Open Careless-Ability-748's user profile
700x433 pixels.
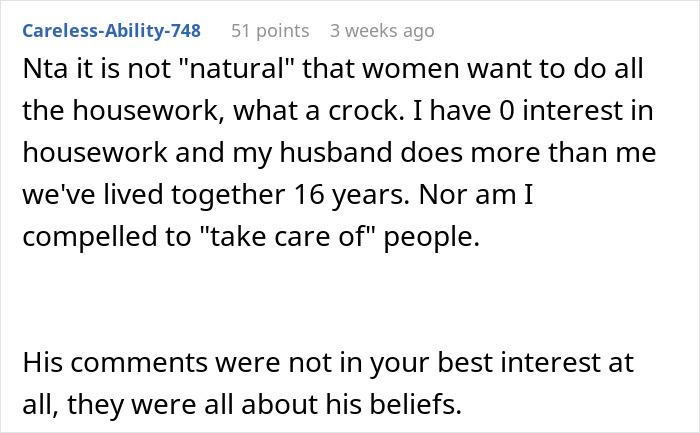pyautogui.click(x=111, y=31)
